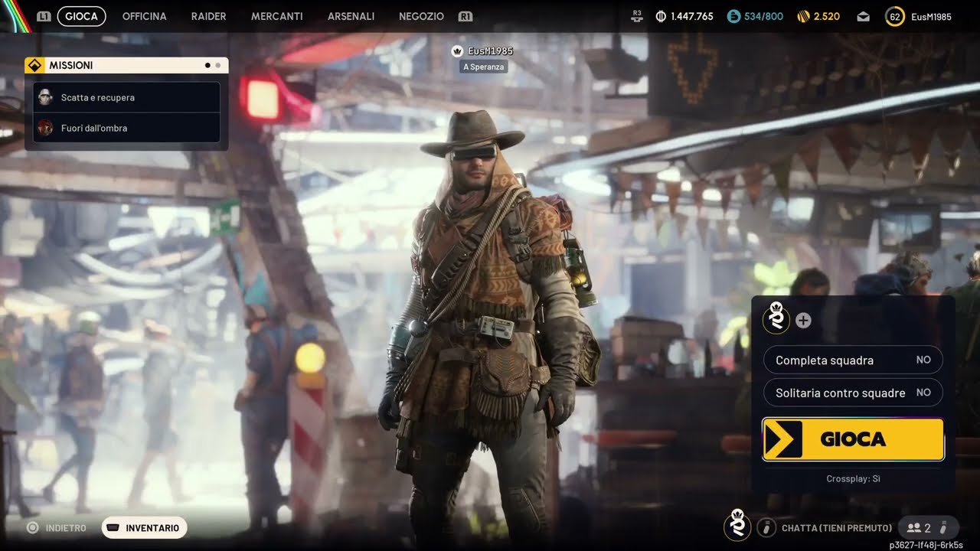980x551 pixels.
Task: Switch to the NEGOZIO tab
Action: 421,16
